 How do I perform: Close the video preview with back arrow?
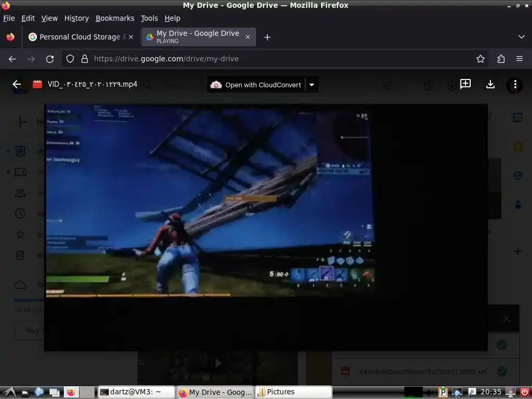[x=17, y=85]
